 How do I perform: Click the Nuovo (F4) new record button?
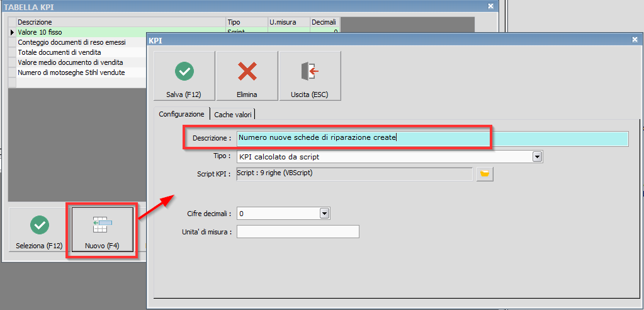coord(102,231)
